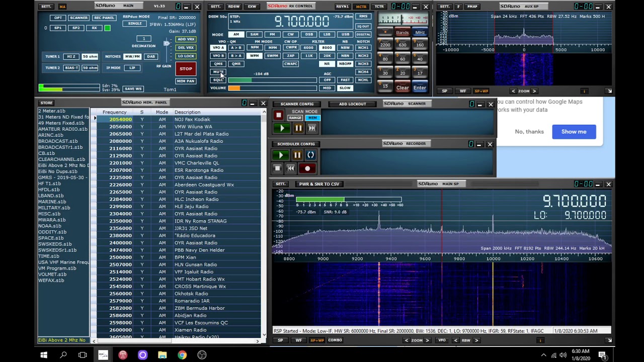644x362 pixels.
Task: Toggle loop icon in the Recorder panel
Action: (x=310, y=155)
